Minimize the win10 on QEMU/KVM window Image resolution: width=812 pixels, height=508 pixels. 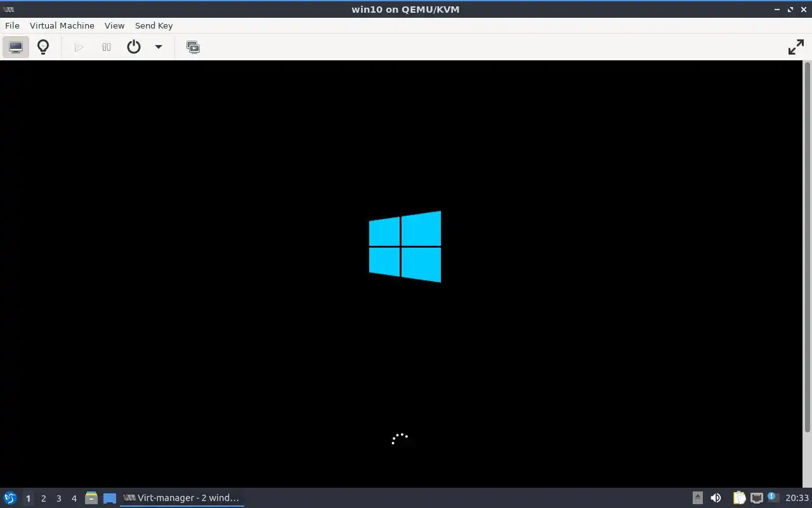(777, 10)
